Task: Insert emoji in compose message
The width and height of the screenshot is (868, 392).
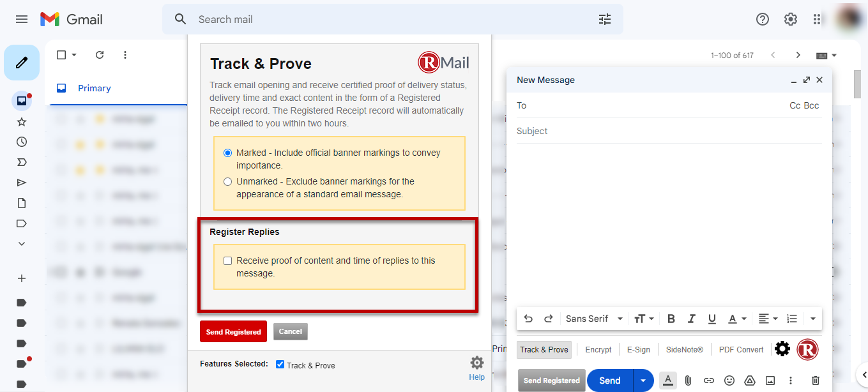Action: click(x=729, y=381)
